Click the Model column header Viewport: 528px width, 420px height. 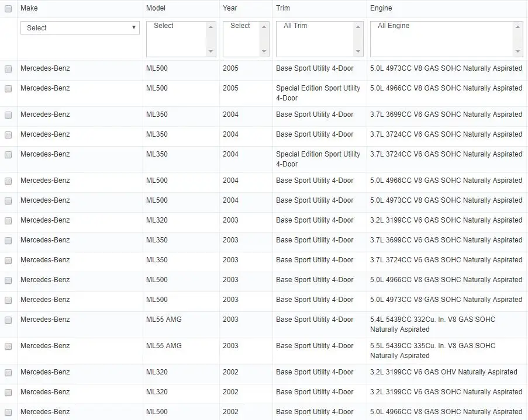[x=156, y=8]
